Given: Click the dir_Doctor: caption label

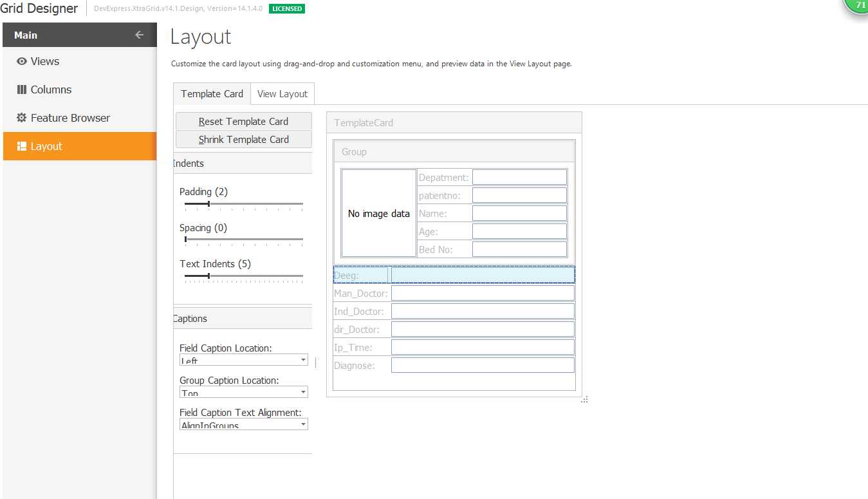Looking at the screenshot, I should (x=357, y=330).
